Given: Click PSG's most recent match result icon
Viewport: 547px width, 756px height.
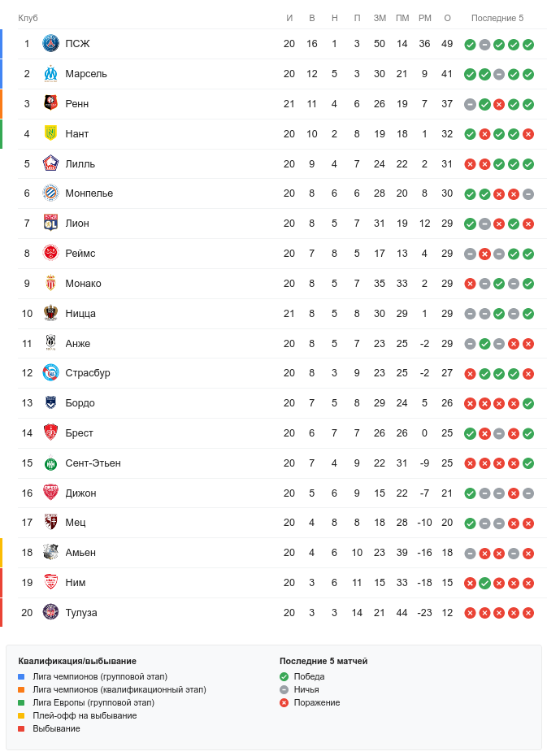Looking at the screenshot, I should (528, 45).
